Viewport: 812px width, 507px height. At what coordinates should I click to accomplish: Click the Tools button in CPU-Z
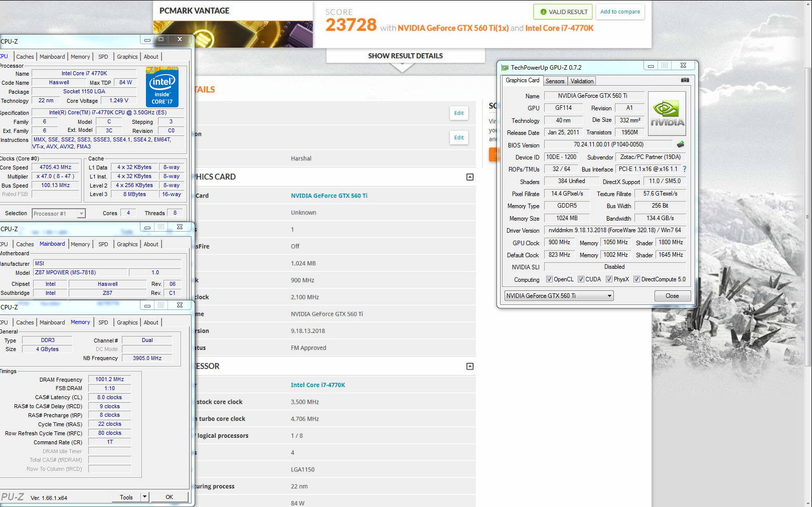click(126, 497)
